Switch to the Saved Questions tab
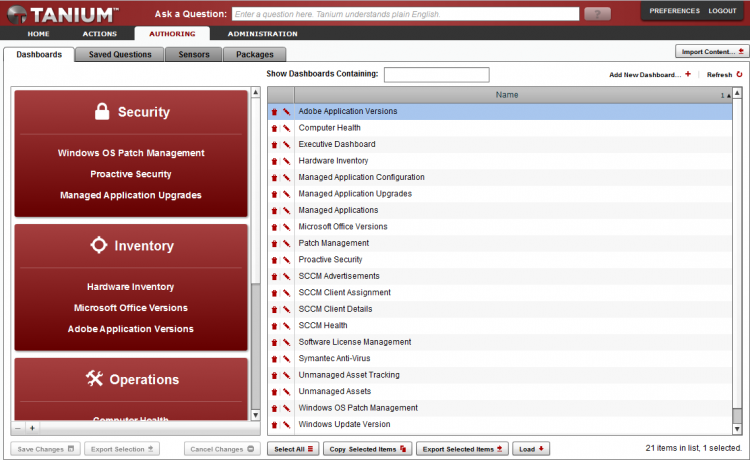Viewport: 750px width, 460px height. [120, 55]
